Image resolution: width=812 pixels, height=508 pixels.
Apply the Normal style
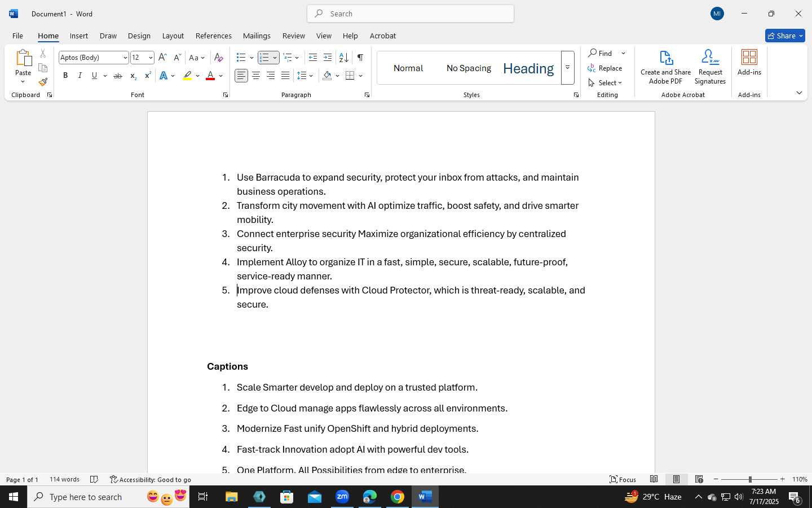point(408,68)
